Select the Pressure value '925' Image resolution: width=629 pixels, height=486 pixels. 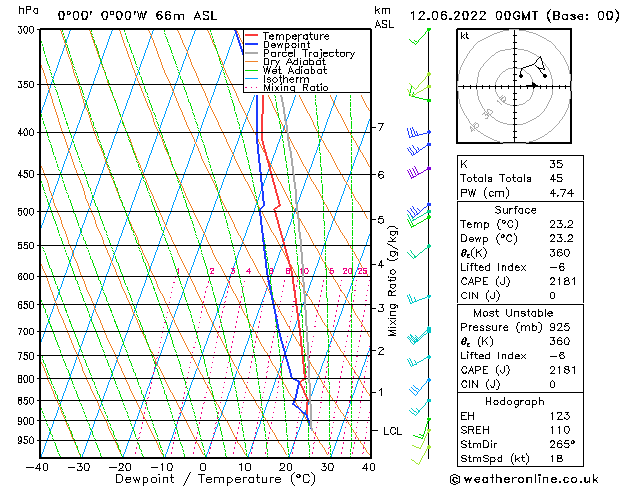tap(560, 327)
